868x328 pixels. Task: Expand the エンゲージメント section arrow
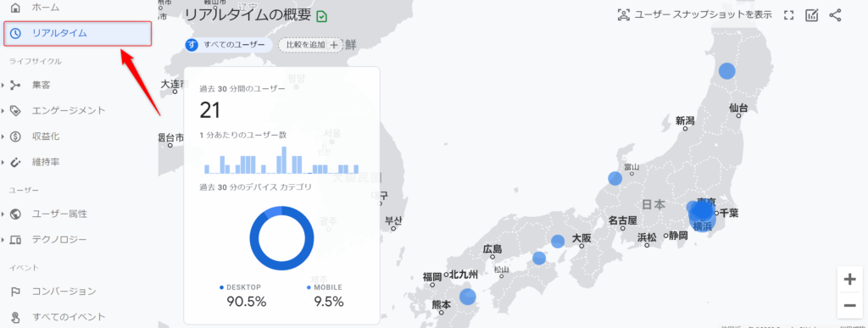[3, 111]
